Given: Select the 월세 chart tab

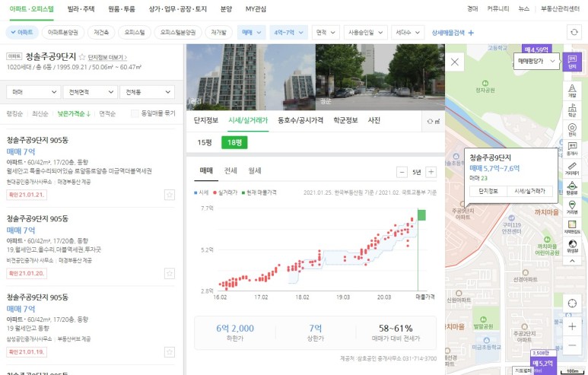Looking at the screenshot, I should point(255,171).
